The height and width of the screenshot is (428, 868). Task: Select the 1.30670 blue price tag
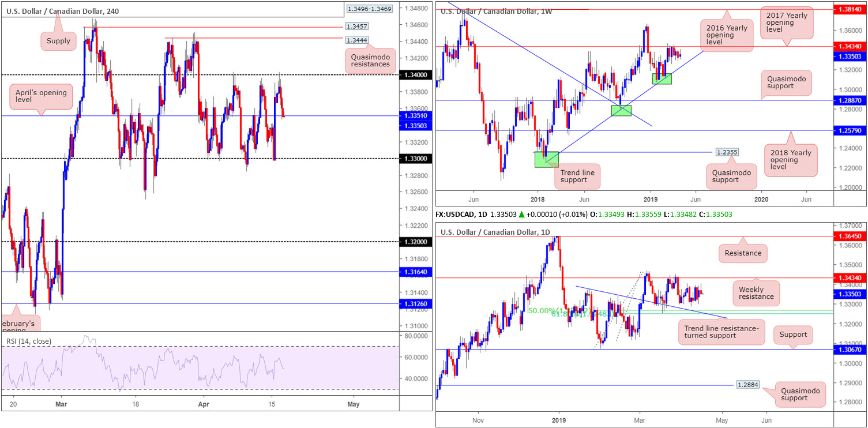[851, 350]
